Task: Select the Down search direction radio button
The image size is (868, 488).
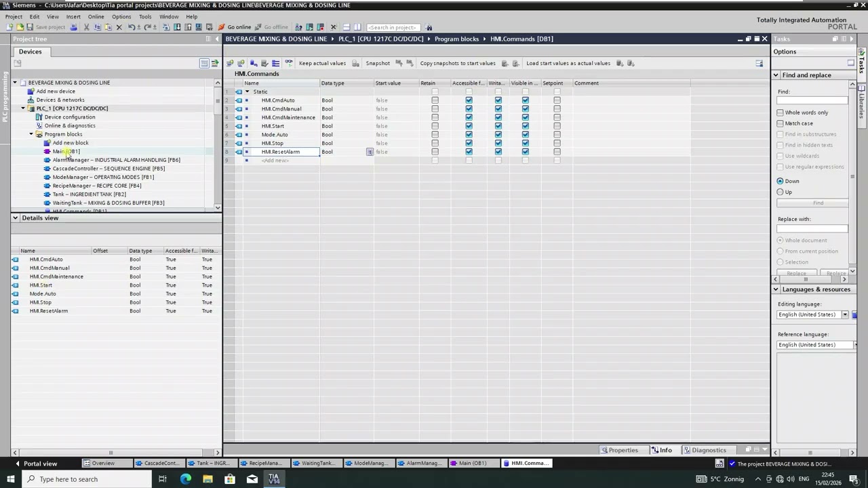Action: [780, 181]
